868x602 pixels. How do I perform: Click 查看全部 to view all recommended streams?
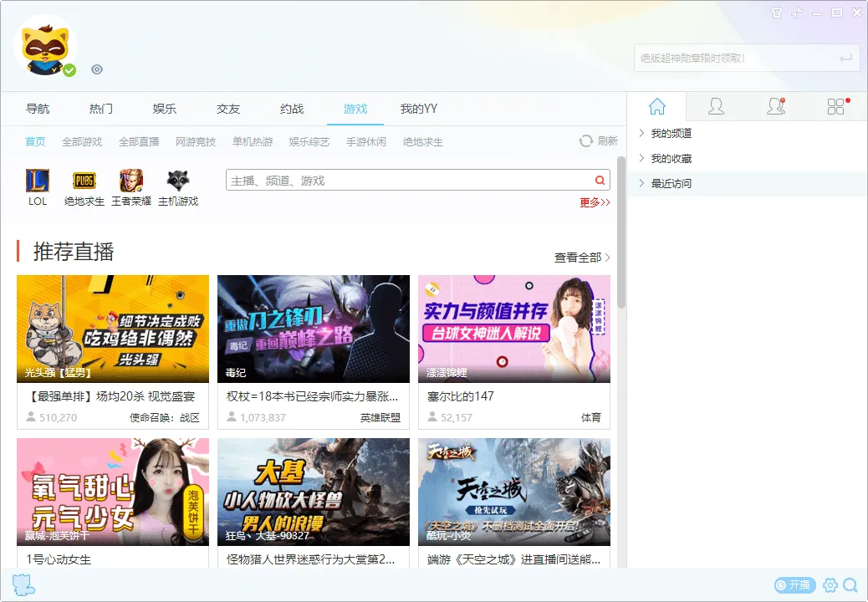click(x=577, y=258)
